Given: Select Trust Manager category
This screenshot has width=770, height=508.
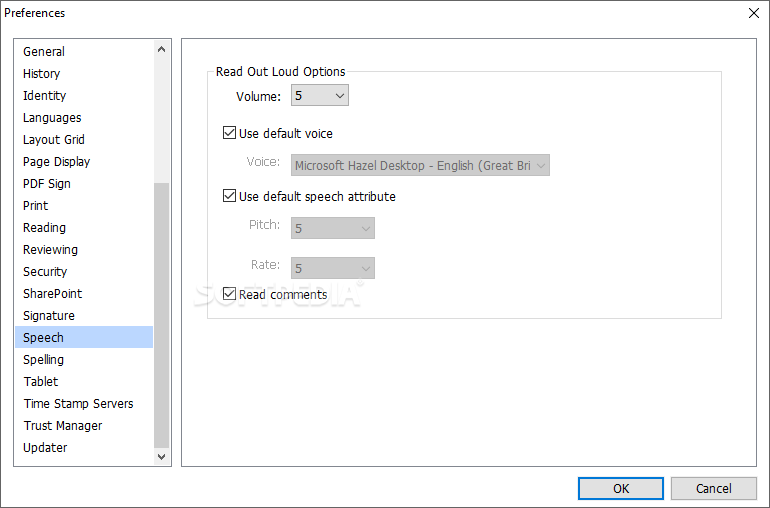Looking at the screenshot, I should click(84, 425).
